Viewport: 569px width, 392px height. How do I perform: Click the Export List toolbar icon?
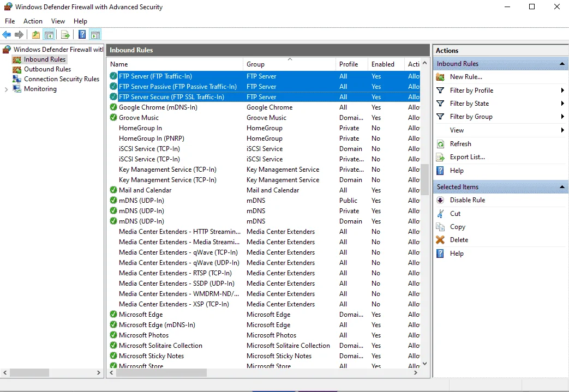pos(65,35)
